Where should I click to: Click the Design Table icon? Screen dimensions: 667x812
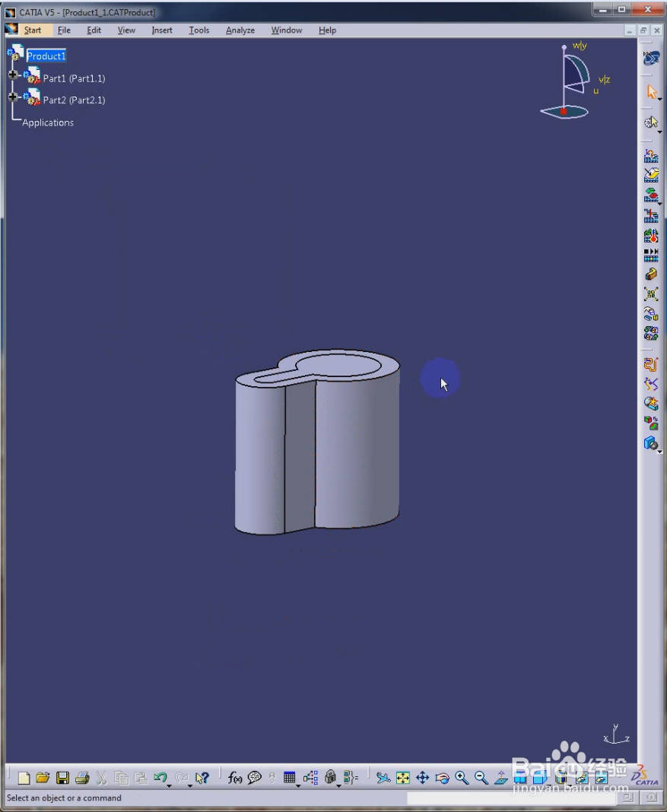[290, 777]
